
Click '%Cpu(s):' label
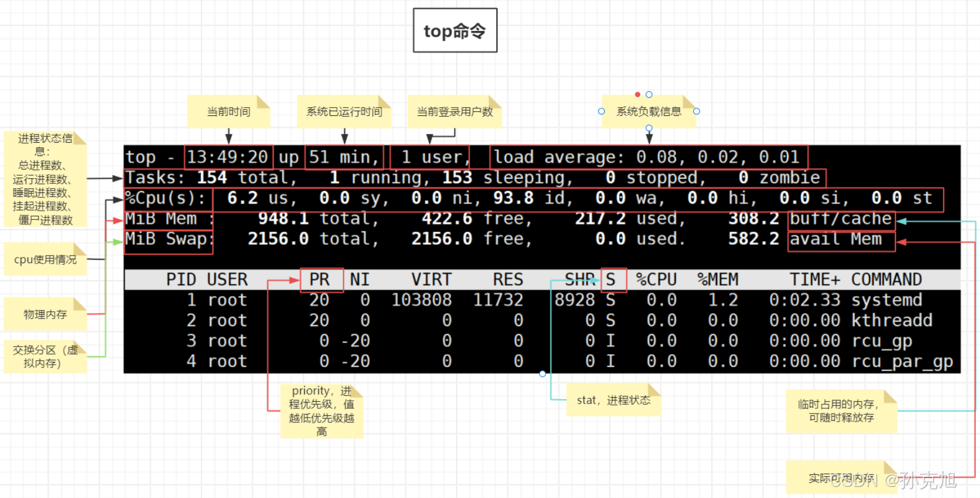(x=166, y=198)
